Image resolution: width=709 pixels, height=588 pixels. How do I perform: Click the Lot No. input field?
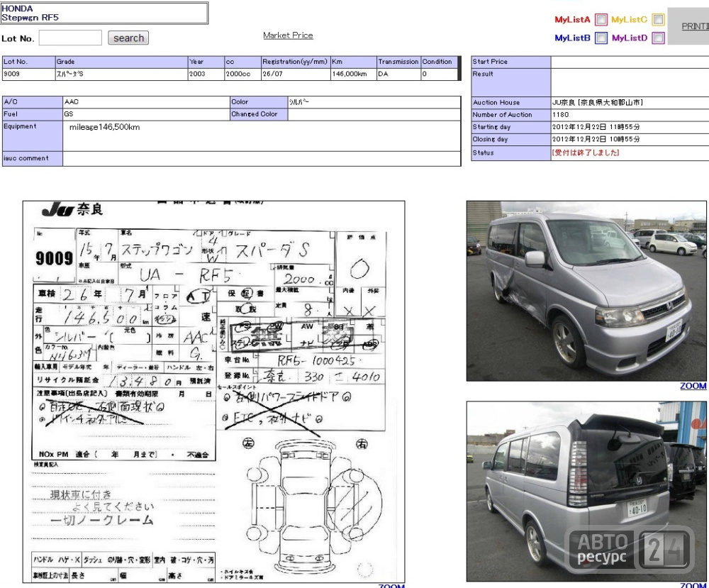[70, 38]
